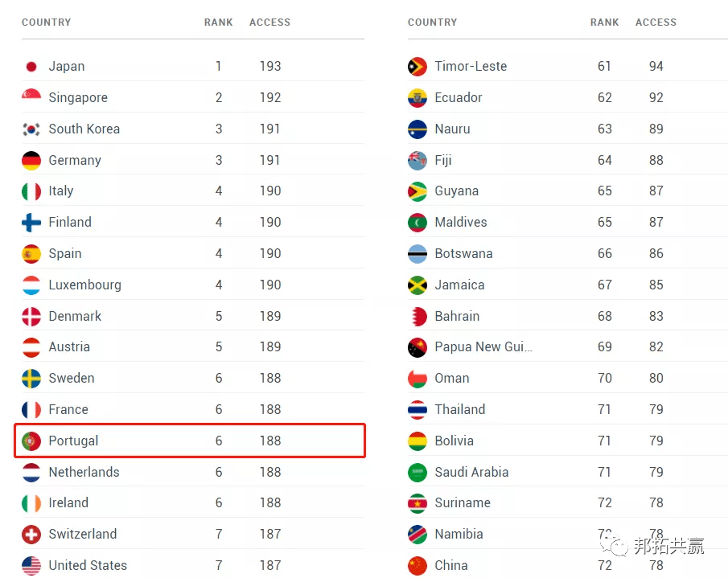Click the Portugal flag icon
Screen dimensions: 728x578
(x=31, y=441)
